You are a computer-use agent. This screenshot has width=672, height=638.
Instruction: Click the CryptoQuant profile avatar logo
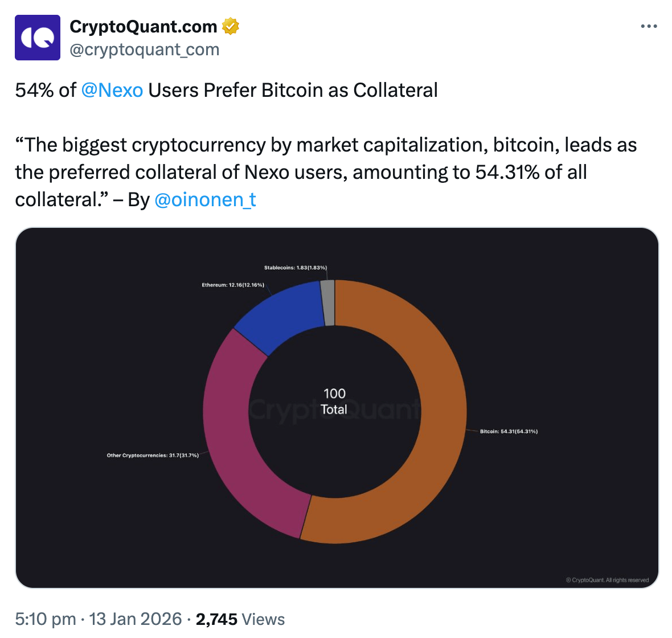coord(38,38)
